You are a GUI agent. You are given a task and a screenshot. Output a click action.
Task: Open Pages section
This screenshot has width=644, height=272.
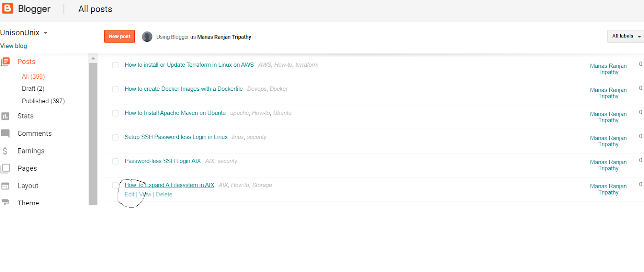[27, 168]
